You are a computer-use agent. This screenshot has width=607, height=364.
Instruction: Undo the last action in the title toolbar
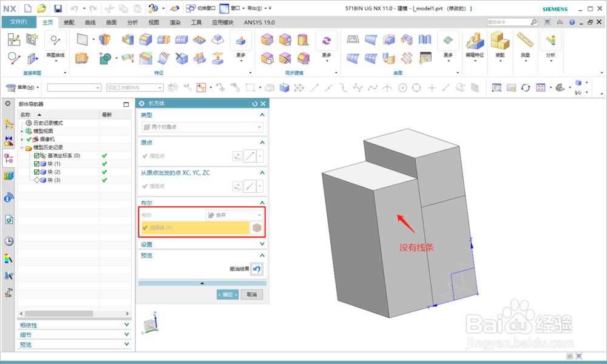pos(74,8)
